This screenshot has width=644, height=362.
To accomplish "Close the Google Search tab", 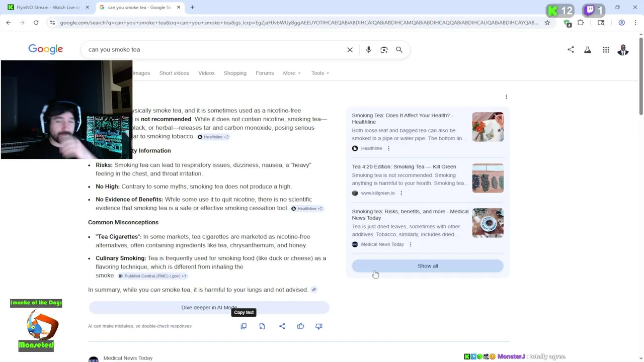I will point(178,8).
